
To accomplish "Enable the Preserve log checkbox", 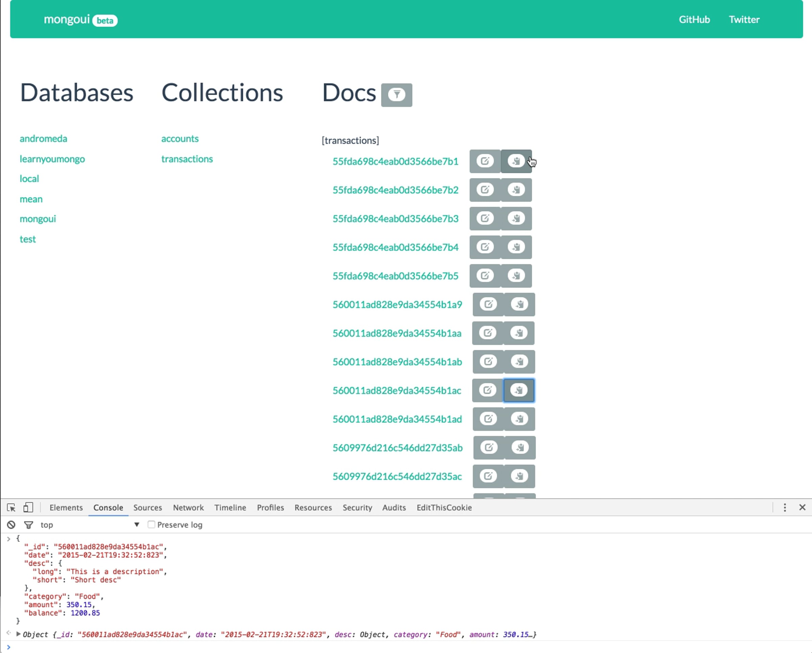I will point(151,524).
